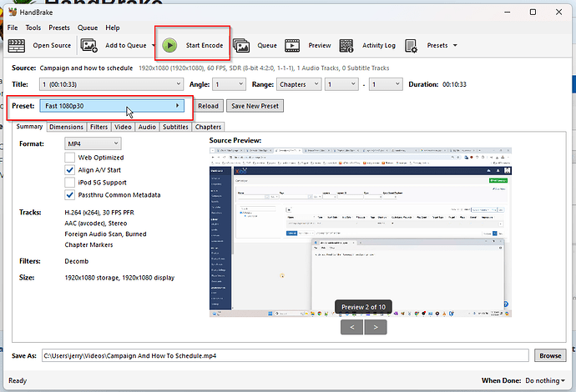Image resolution: width=576 pixels, height=392 pixels.
Task: Click the H.264 (x264), 30 FPS PFR track
Action: [x=99, y=213]
